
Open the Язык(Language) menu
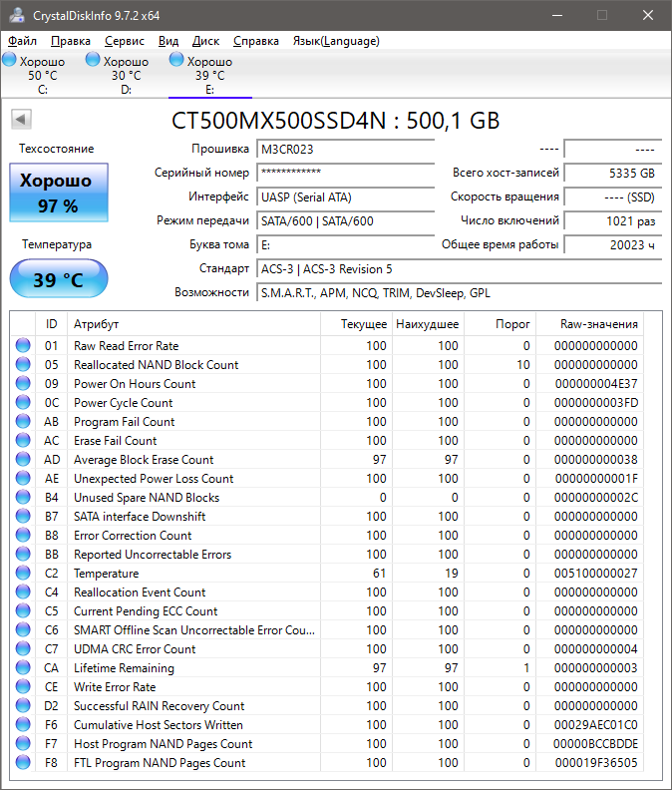pyautogui.click(x=336, y=41)
